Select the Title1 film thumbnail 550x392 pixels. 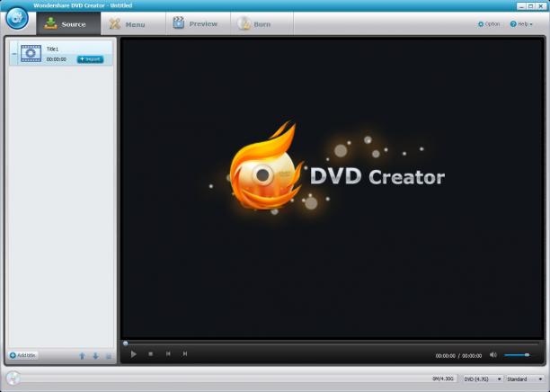click(31, 53)
